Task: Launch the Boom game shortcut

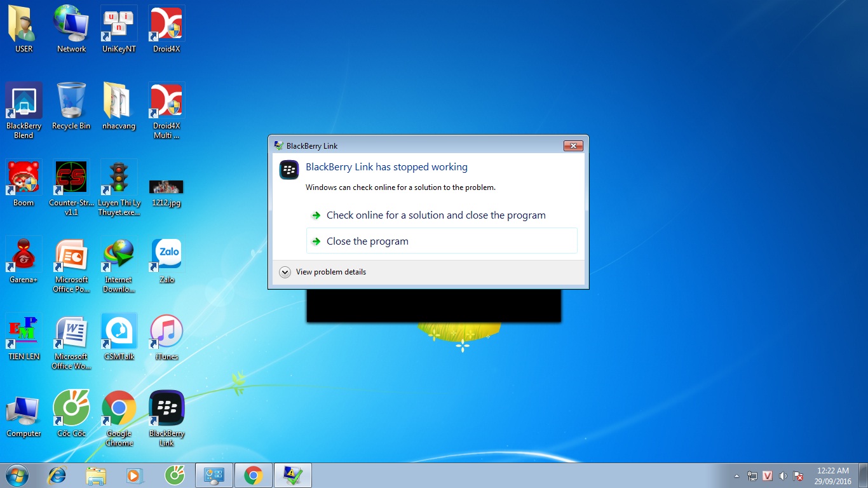Action: pos(24,184)
